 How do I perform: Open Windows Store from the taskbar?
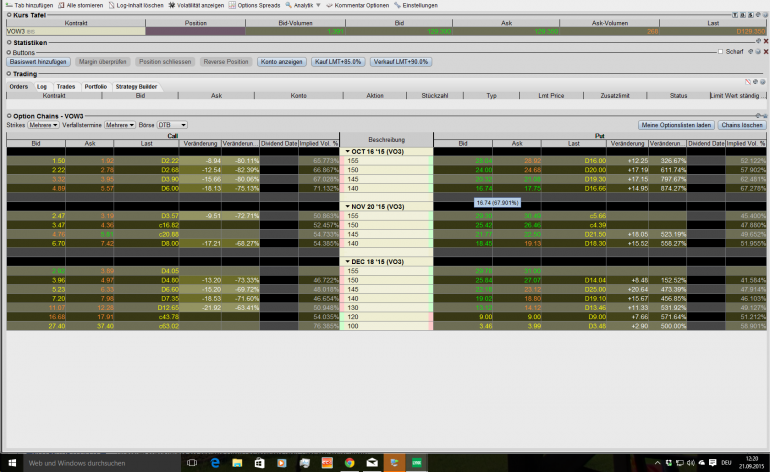[x=259, y=463]
